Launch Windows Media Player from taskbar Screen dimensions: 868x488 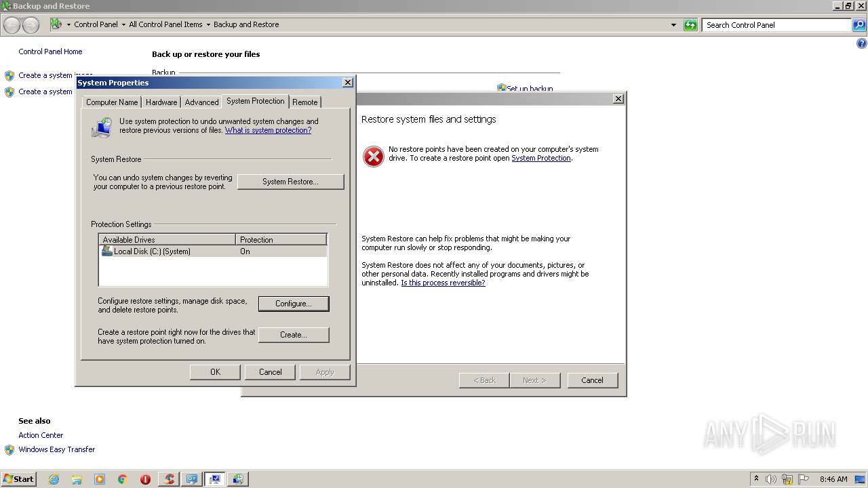pyautogui.click(x=100, y=479)
